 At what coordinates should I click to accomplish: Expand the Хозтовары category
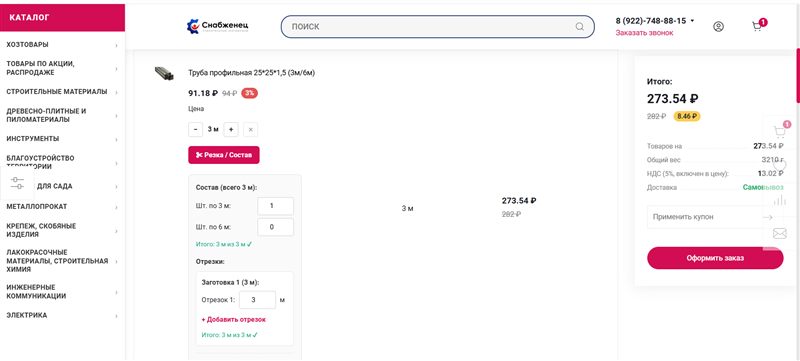(62, 45)
